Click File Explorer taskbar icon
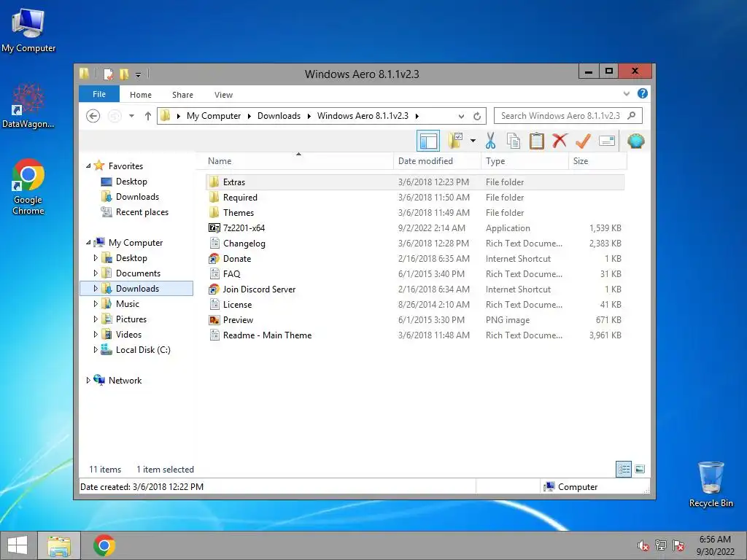The width and height of the screenshot is (747, 560). pyautogui.click(x=59, y=545)
